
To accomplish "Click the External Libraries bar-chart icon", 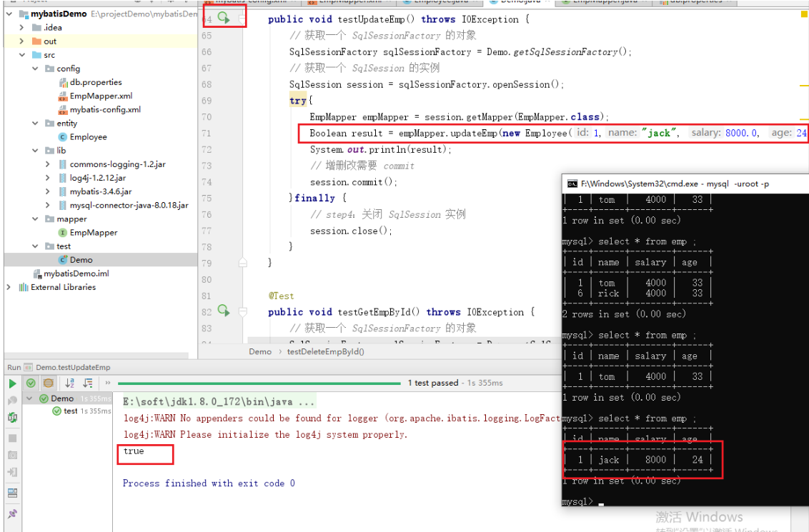I will click(23, 287).
